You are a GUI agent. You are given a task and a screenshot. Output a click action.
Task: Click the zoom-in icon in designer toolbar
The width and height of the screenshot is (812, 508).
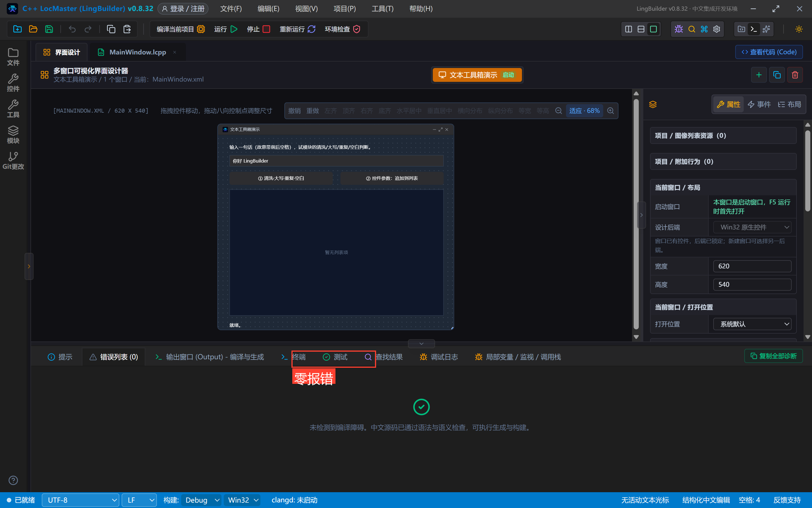pos(611,111)
